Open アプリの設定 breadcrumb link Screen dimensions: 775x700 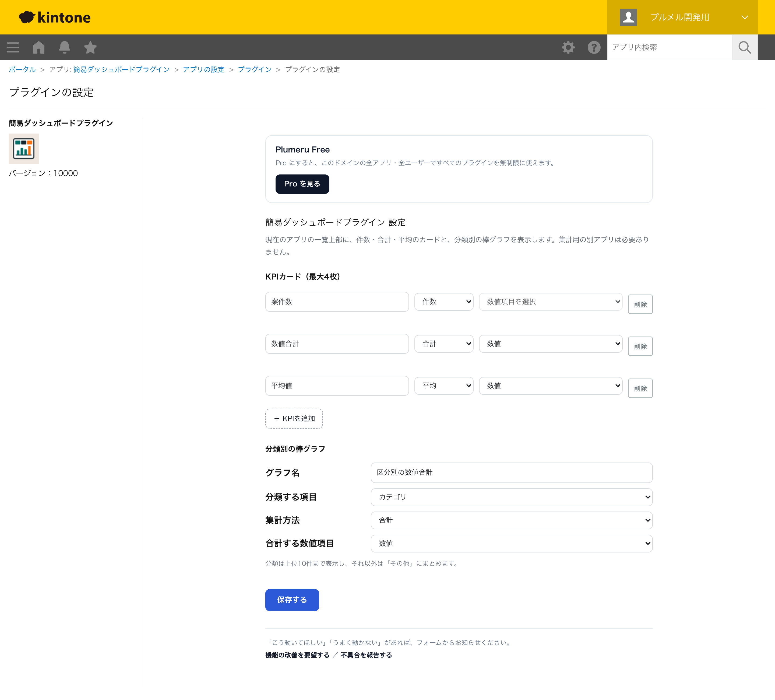click(x=204, y=70)
